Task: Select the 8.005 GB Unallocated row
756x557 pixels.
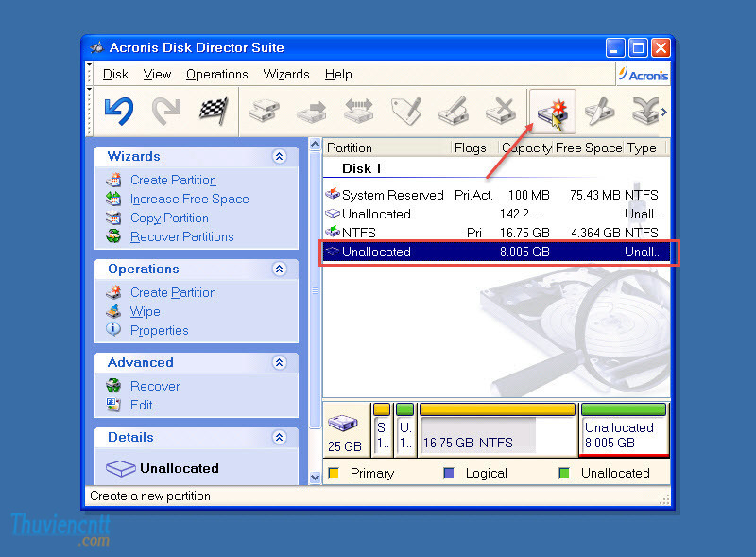Action: [496, 252]
